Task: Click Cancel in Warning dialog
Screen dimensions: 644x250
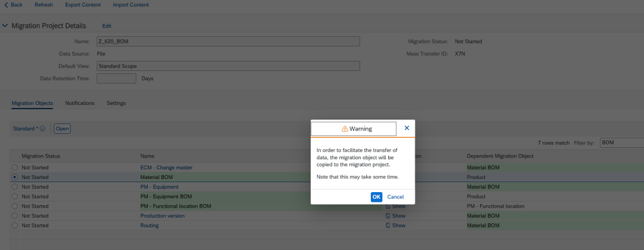Action: (x=395, y=197)
